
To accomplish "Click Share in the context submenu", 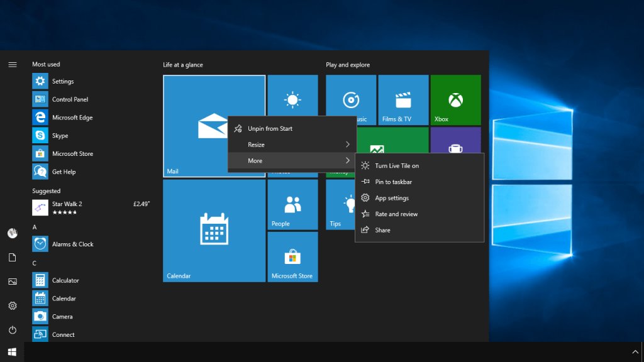I will pyautogui.click(x=382, y=231).
